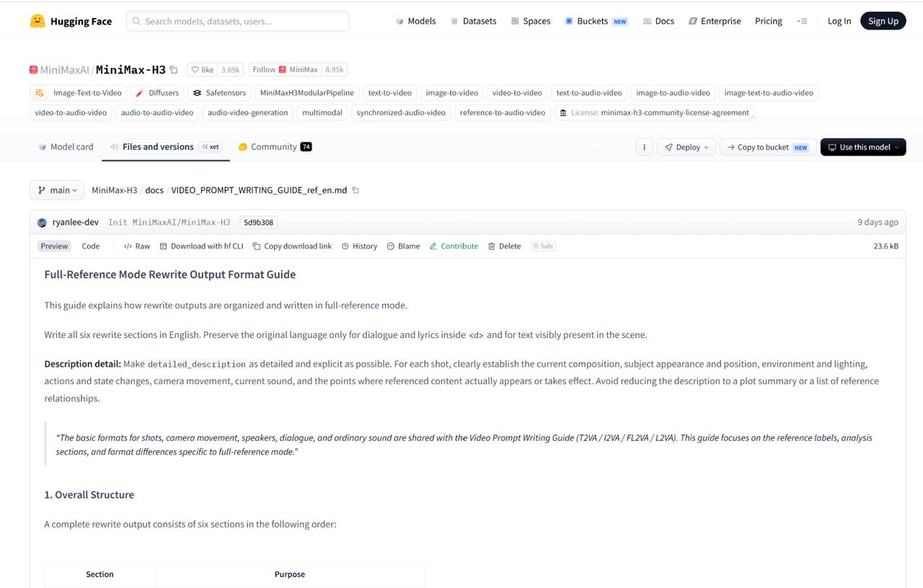Open Datasets in the top navigation
The image size is (923, 588).
[473, 21]
